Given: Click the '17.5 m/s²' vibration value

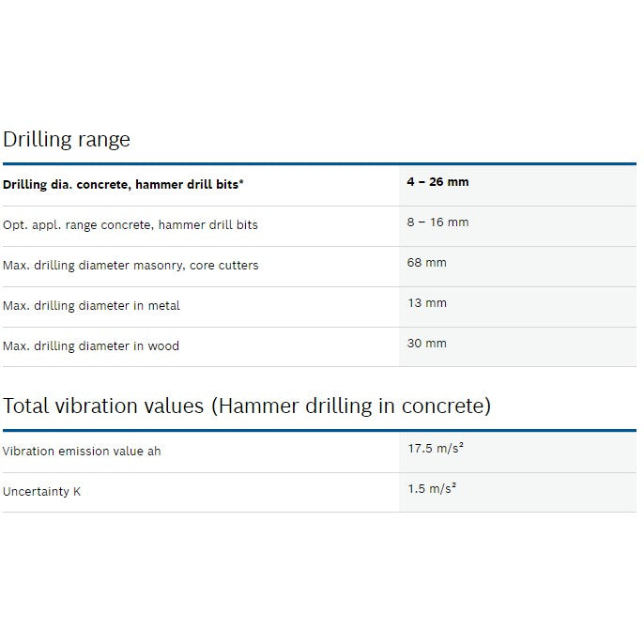Looking at the screenshot, I should pos(436,449).
